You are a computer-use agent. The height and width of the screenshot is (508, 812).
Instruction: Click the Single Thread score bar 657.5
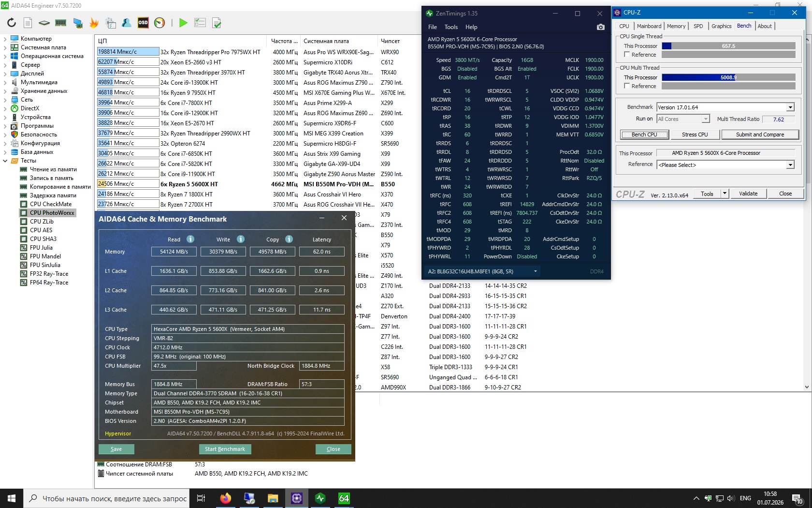coord(728,46)
